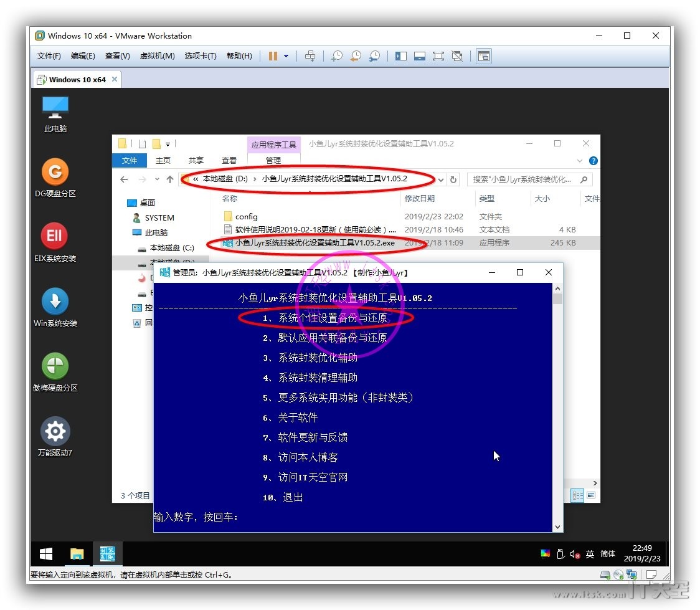Click the 傲梅硬盘分区 desktop icon

point(55,372)
